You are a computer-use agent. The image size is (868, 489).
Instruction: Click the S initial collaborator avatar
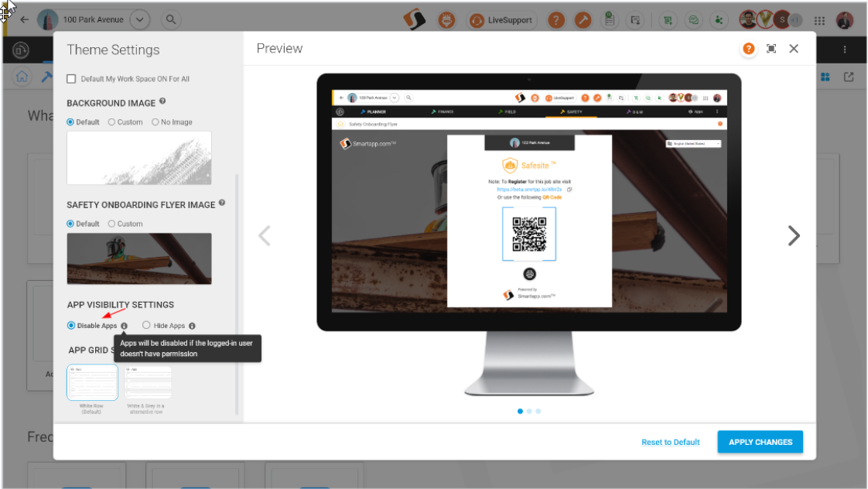(x=781, y=20)
